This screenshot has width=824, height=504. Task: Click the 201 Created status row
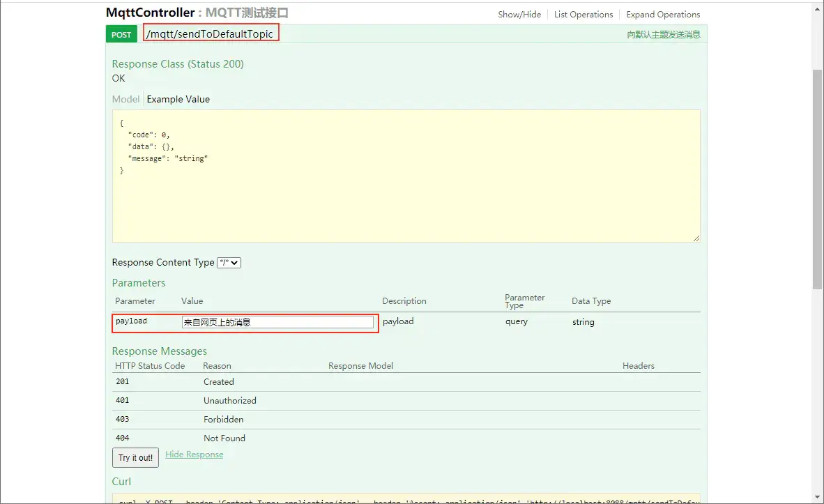click(x=406, y=382)
